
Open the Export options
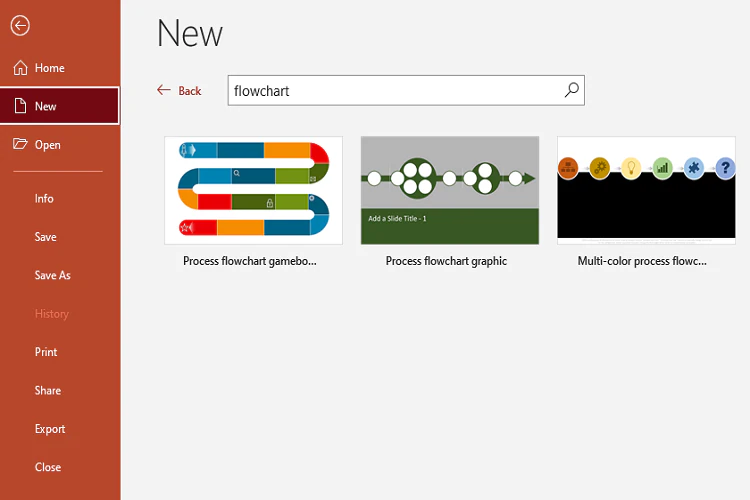point(49,429)
